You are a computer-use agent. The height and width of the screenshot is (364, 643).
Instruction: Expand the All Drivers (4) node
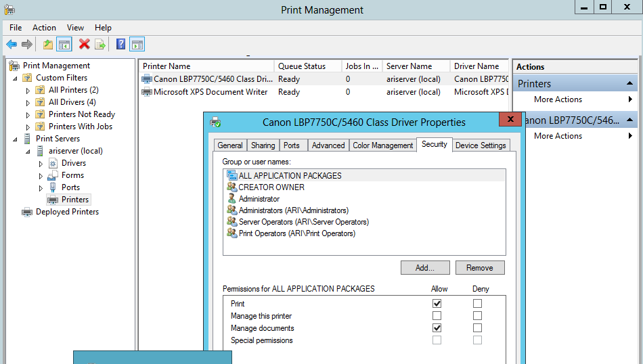point(28,103)
